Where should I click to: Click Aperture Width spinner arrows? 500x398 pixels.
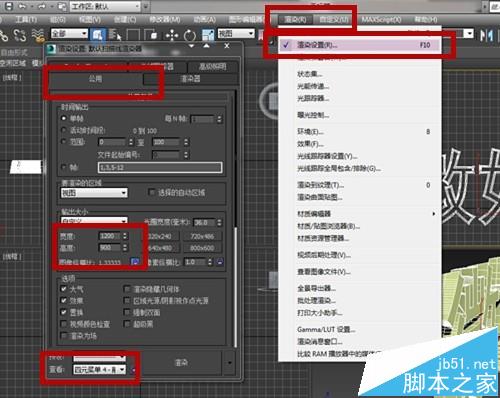tap(219, 222)
